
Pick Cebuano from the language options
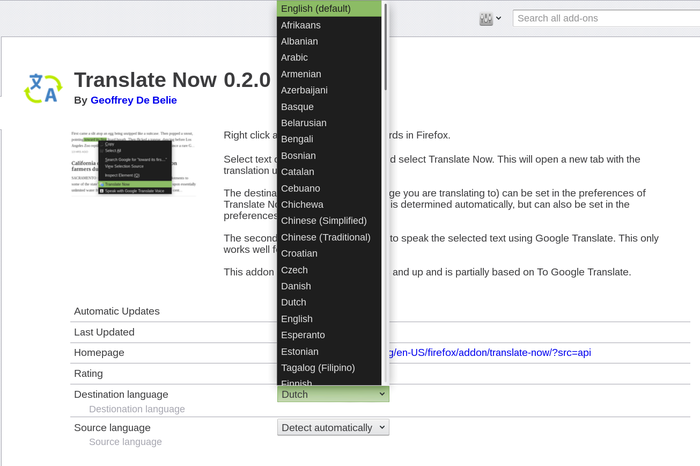329,188
